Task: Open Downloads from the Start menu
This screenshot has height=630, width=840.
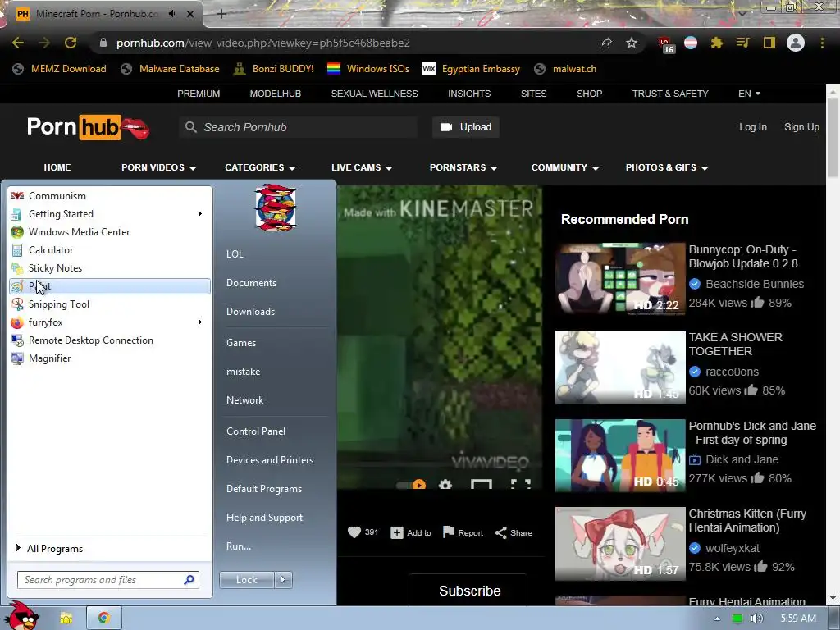Action: click(x=250, y=311)
